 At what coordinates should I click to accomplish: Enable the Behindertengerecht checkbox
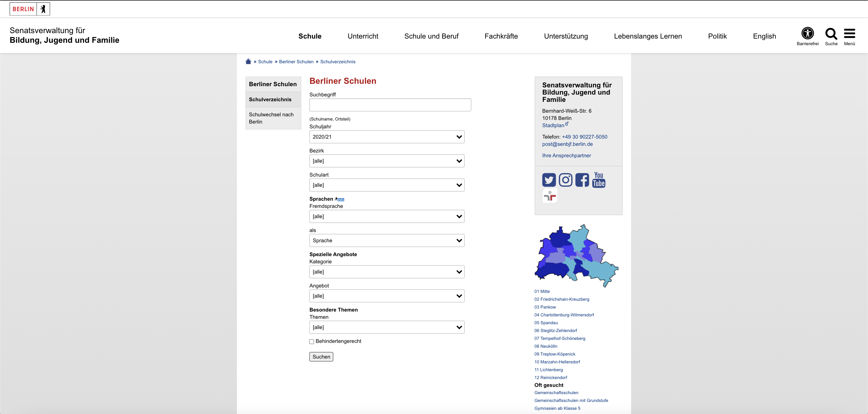[312, 342]
